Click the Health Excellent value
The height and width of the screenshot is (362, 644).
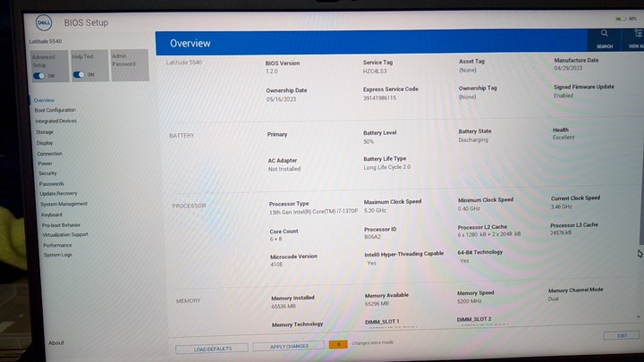pyautogui.click(x=563, y=138)
